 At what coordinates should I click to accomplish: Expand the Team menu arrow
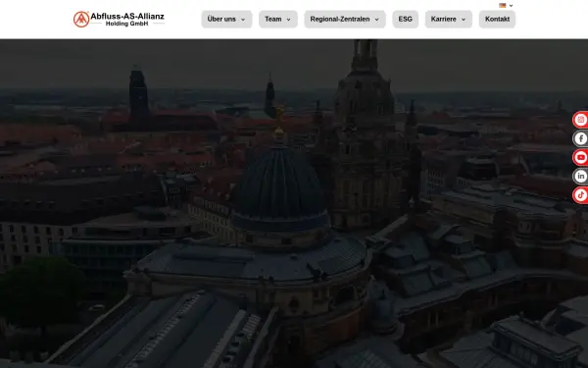288,20
